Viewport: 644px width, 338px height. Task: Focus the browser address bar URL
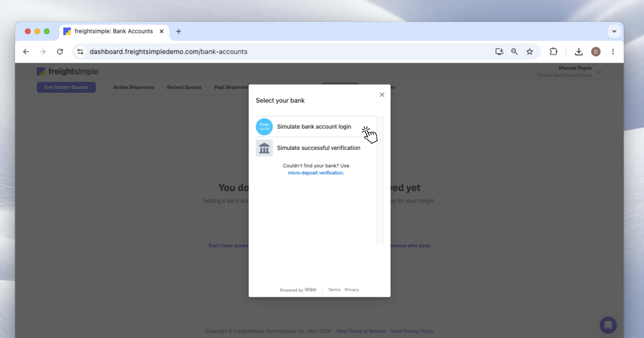168,52
